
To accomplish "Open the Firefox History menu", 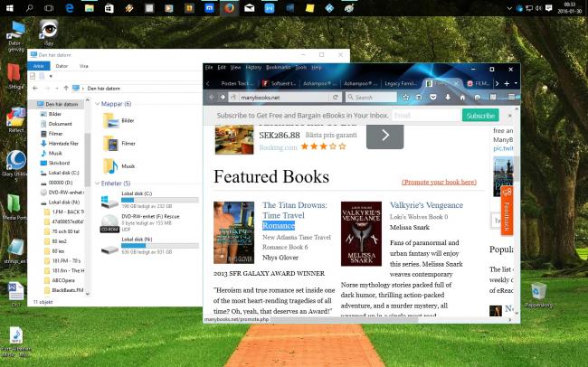I will pyautogui.click(x=253, y=68).
